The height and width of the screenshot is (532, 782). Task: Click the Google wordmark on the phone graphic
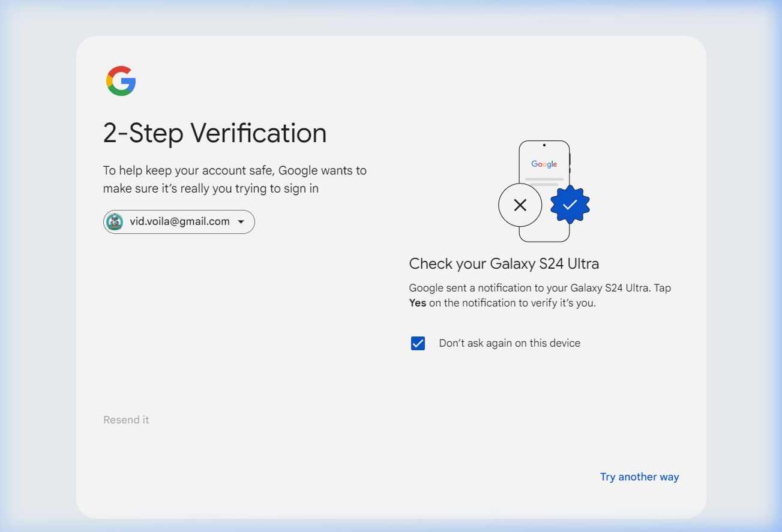click(x=544, y=164)
